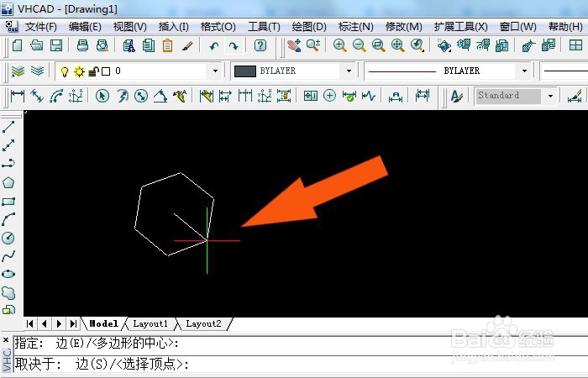The image size is (588, 378).
Task: Select the Spline curve tool
Action: pyautogui.click(x=8, y=256)
